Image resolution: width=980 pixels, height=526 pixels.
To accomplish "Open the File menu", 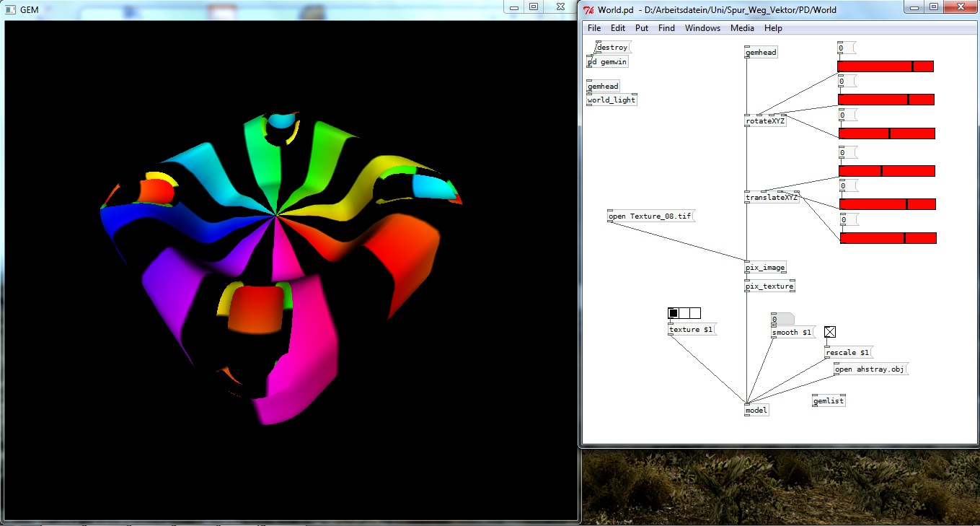I will click(593, 28).
